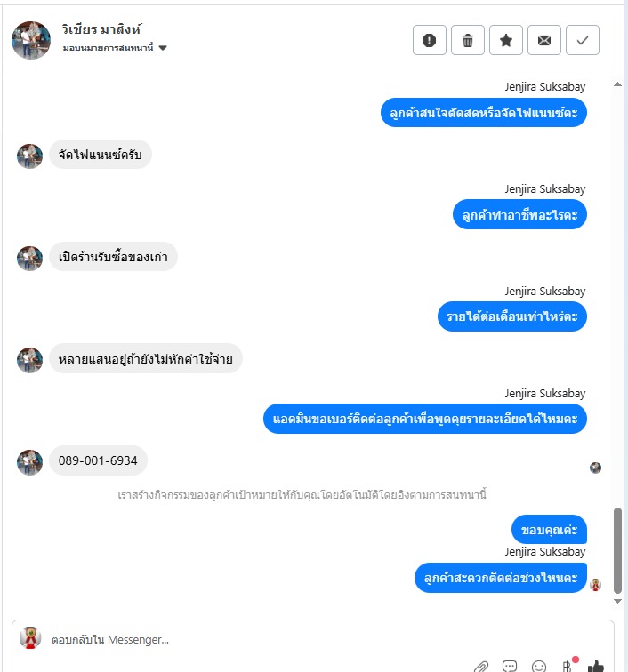Open saved replies speech bubble icon

pyautogui.click(x=510, y=666)
